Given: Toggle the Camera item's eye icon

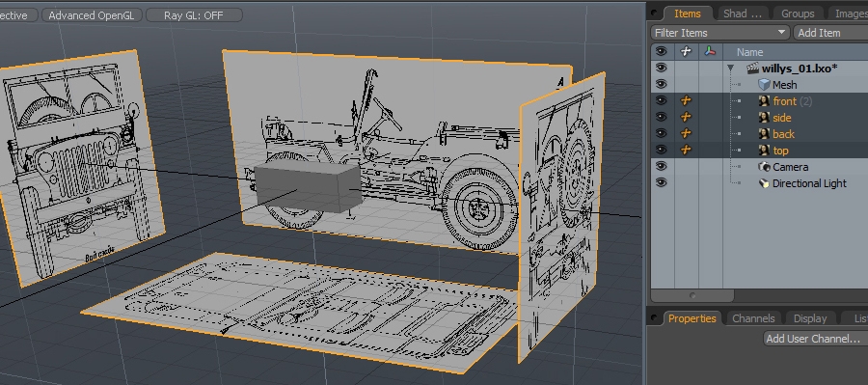Looking at the screenshot, I should pyautogui.click(x=661, y=166).
